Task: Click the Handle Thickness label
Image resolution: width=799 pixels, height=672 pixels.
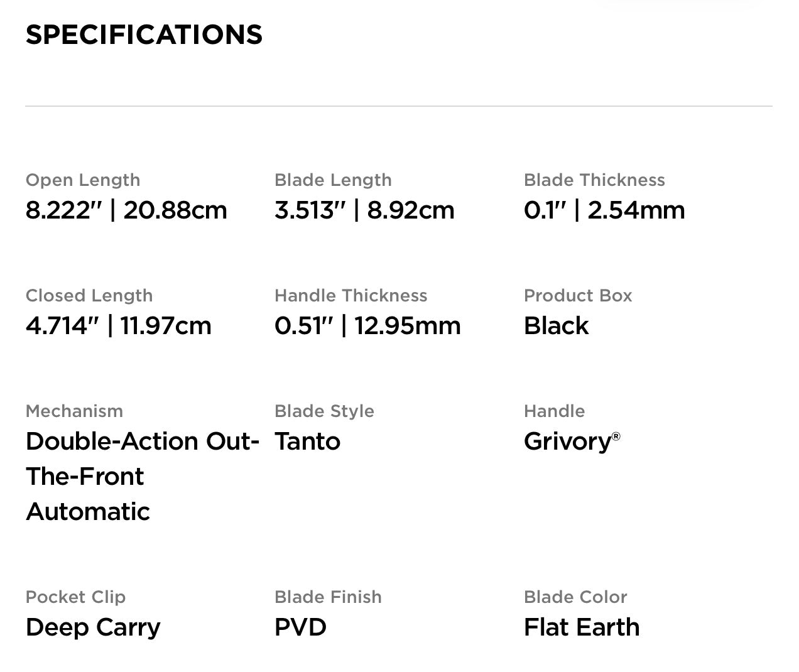Action: pyautogui.click(x=351, y=296)
